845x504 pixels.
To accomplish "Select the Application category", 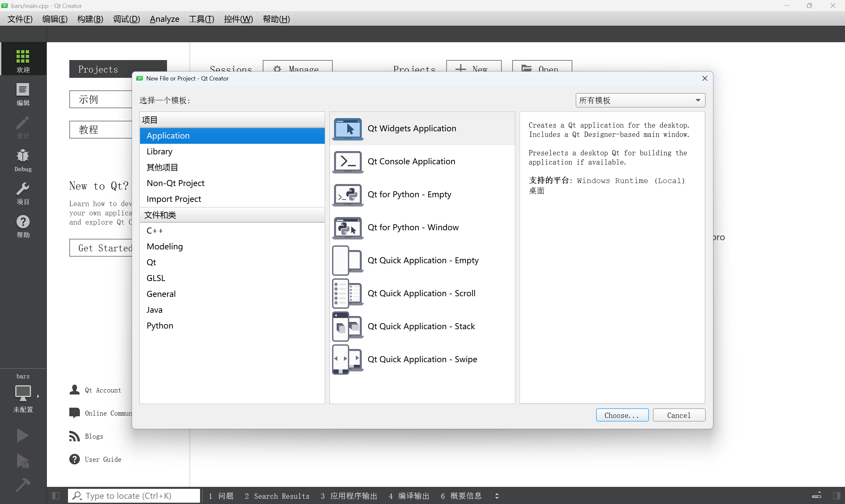I will pyautogui.click(x=232, y=136).
